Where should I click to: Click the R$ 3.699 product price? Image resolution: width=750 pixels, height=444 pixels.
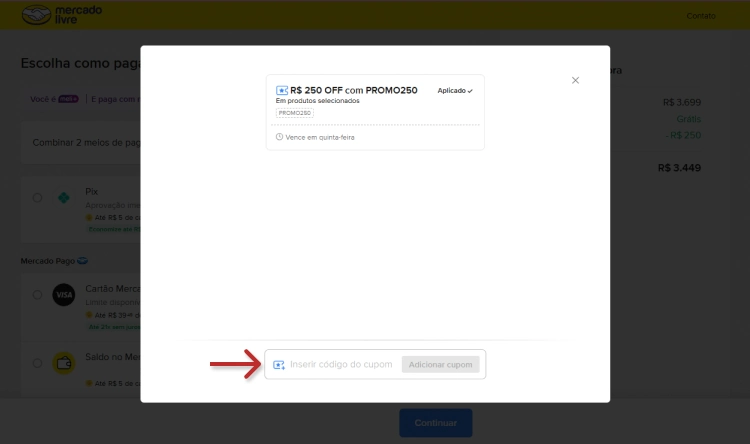682,102
